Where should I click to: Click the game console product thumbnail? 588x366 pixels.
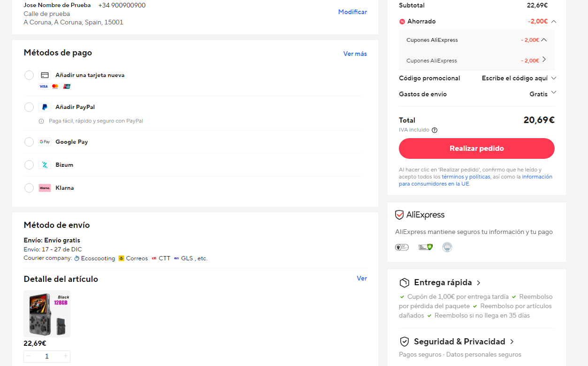click(47, 314)
